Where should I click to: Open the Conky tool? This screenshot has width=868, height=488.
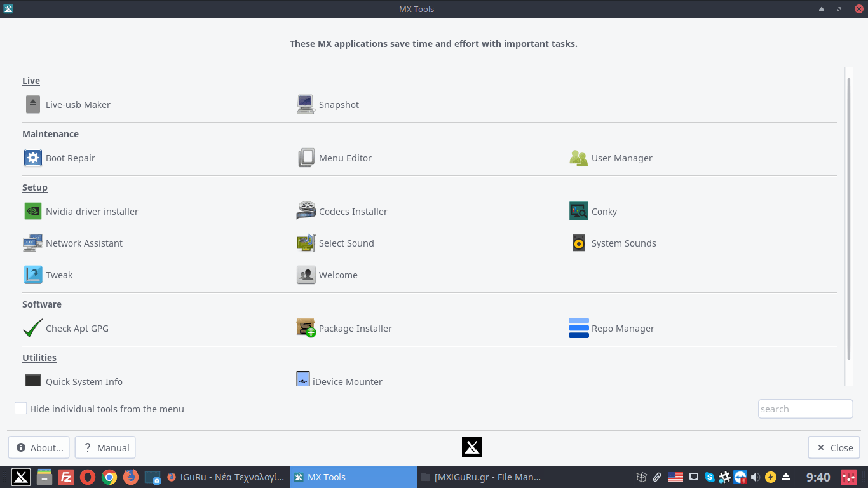click(593, 212)
